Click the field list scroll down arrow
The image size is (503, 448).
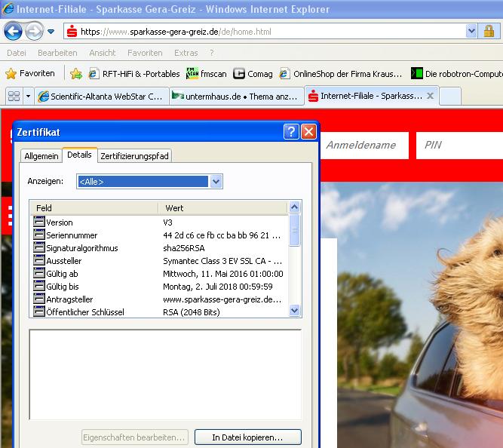click(x=295, y=311)
